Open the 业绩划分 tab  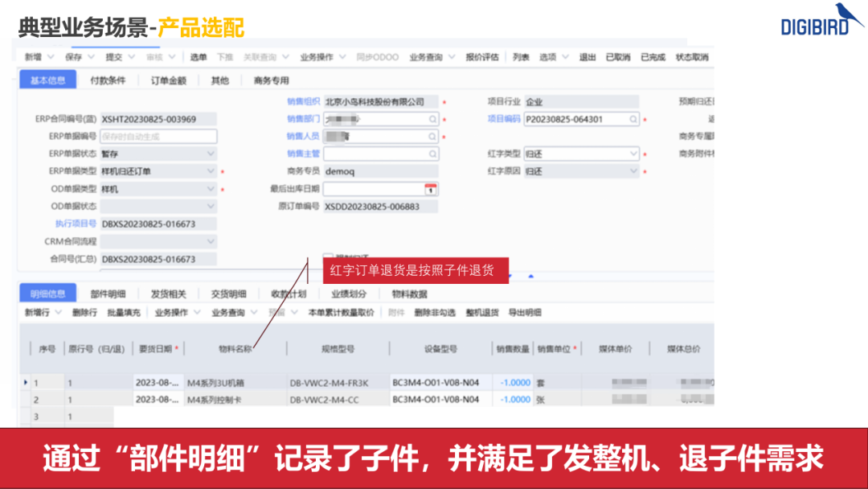[x=349, y=294]
